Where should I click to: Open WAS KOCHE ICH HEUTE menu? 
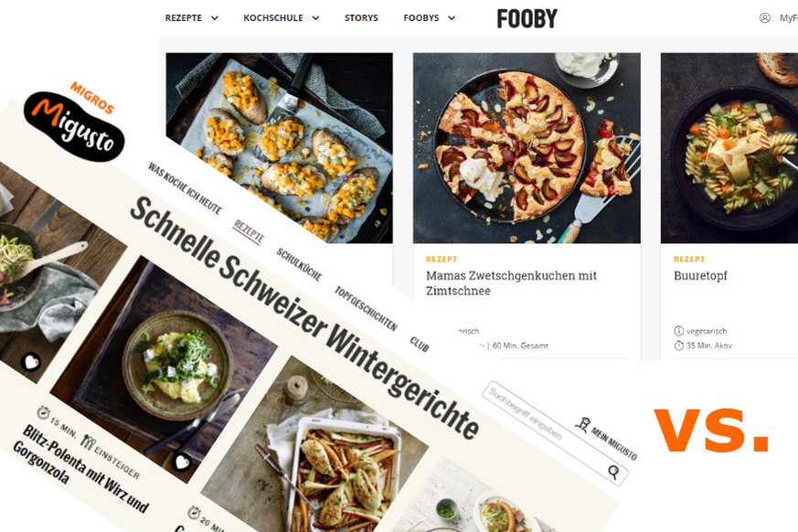pyautogui.click(x=185, y=188)
